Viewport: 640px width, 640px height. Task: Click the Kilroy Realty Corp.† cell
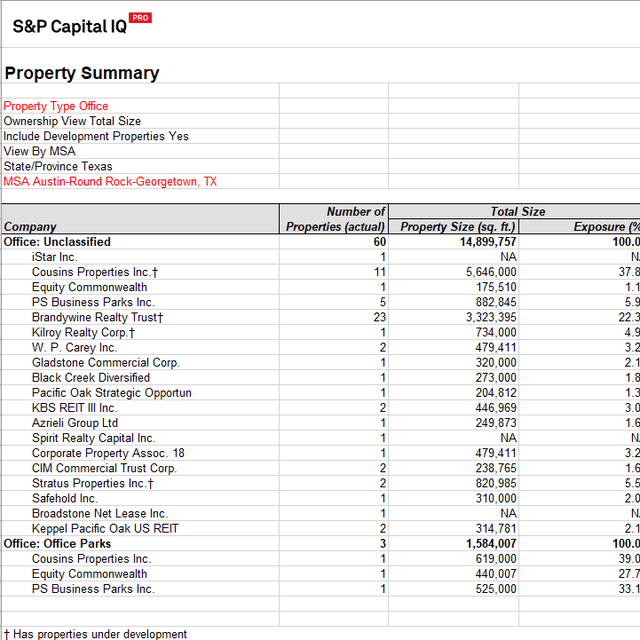coord(141,332)
